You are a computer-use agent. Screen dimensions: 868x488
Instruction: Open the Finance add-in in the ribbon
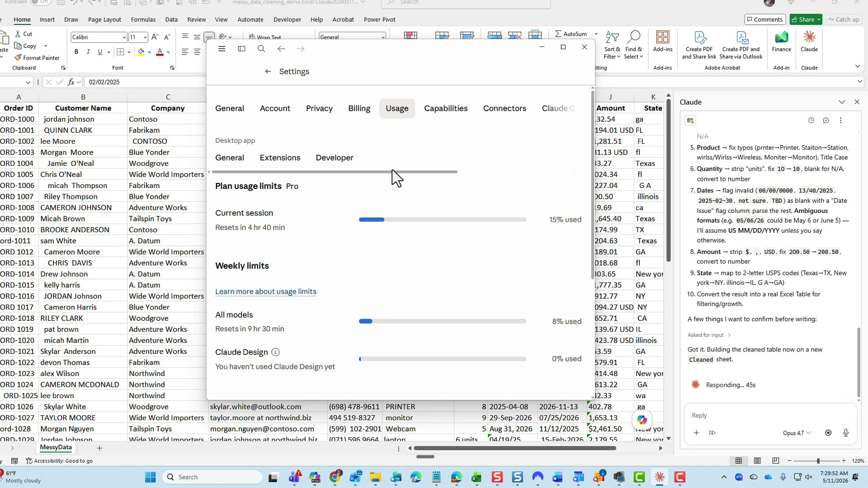[782, 42]
